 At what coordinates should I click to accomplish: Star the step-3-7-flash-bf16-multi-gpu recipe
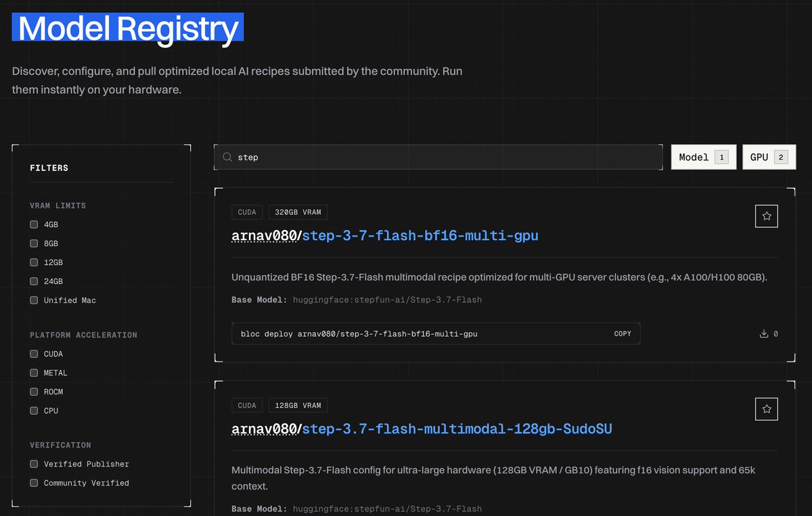click(767, 216)
